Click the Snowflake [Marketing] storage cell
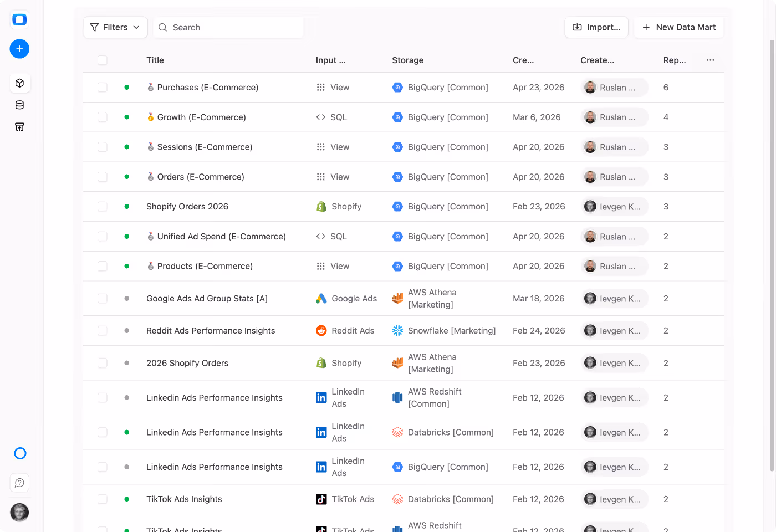Viewport: 776px width, 532px height. tap(444, 331)
